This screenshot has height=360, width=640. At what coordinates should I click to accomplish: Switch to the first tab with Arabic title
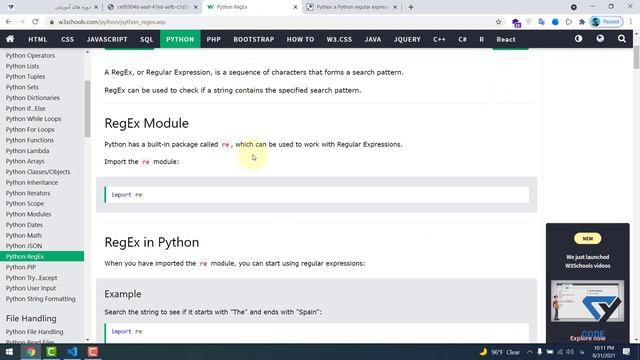point(73,7)
